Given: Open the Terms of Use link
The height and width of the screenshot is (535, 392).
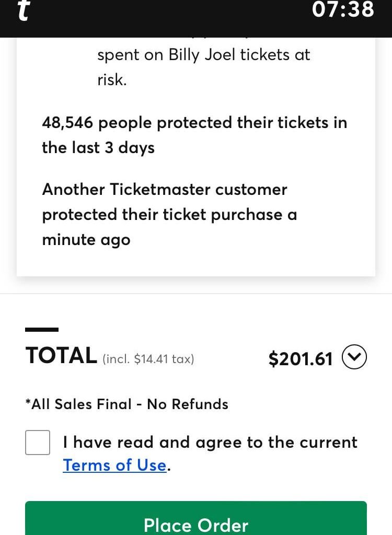Looking at the screenshot, I should pyautogui.click(x=114, y=465).
